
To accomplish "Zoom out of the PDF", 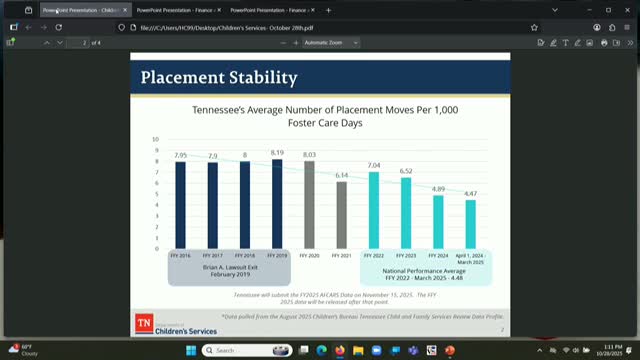I will tap(283, 42).
